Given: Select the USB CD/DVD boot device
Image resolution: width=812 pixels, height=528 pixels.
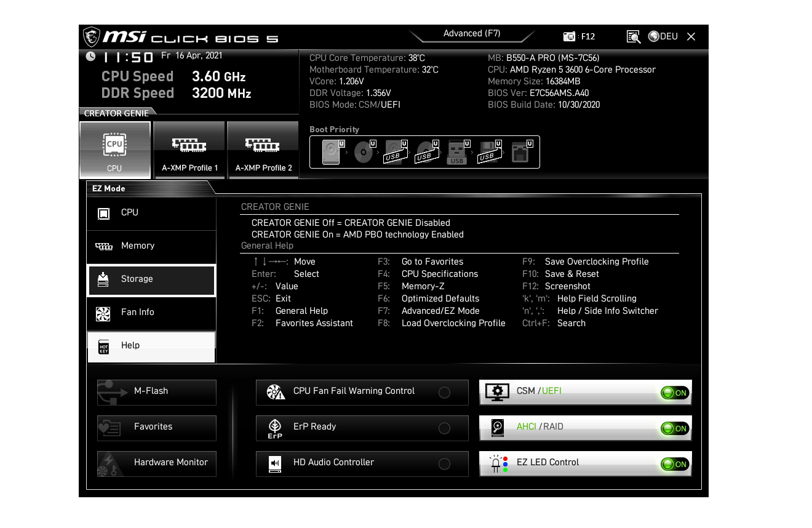Looking at the screenshot, I should pos(428,151).
